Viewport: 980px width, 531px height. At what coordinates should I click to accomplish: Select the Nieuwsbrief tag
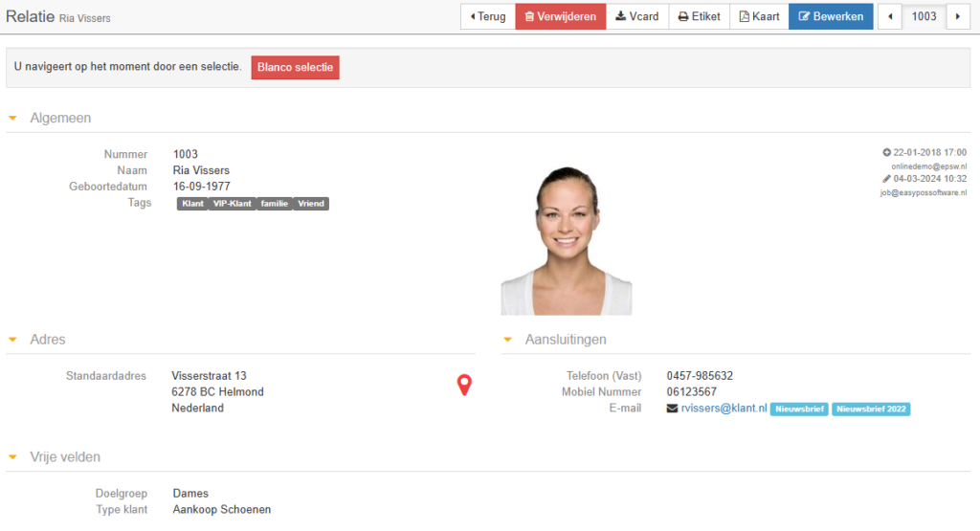click(x=799, y=409)
